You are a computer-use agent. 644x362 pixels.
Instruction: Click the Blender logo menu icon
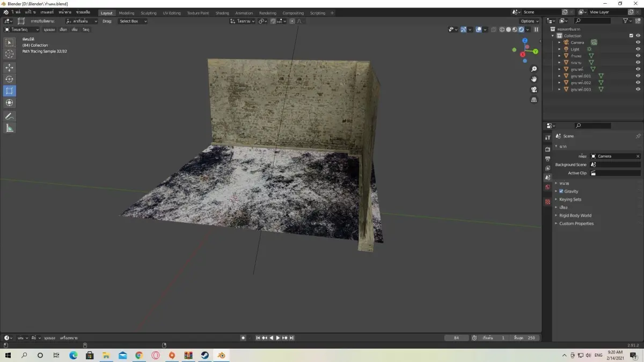(x=5, y=12)
